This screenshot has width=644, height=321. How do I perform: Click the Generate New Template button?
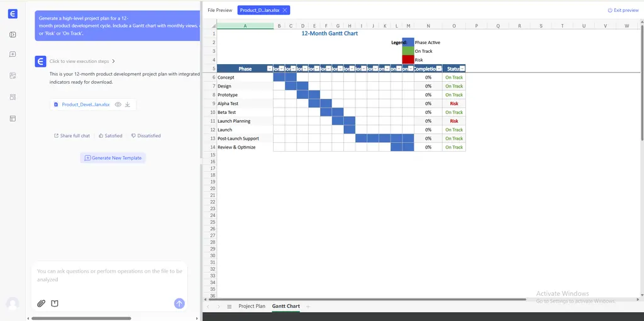[x=113, y=158]
